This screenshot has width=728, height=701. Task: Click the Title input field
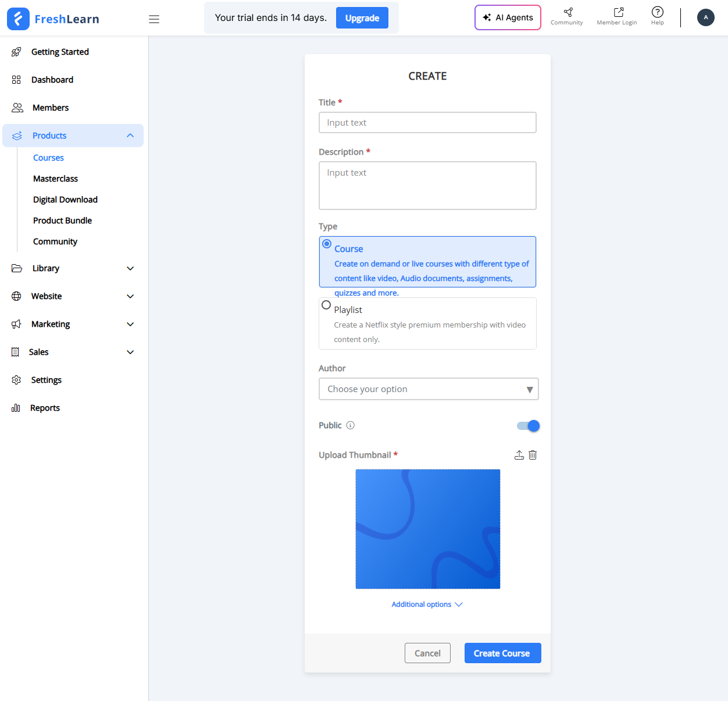pos(427,123)
